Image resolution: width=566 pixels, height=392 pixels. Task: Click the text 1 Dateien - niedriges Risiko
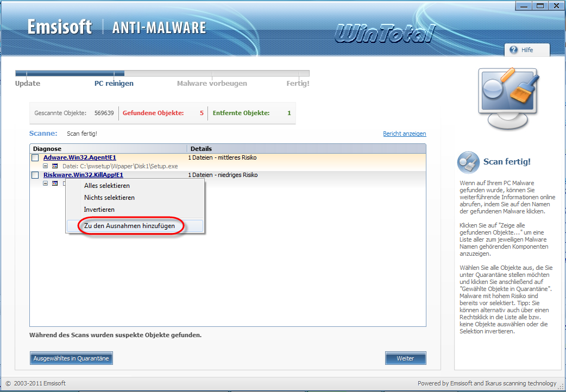pyautogui.click(x=223, y=175)
